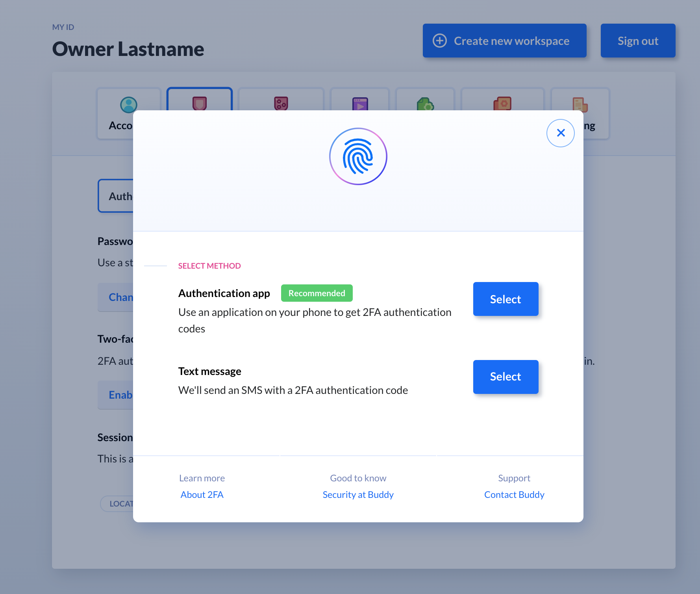Click the Support label

pos(514,478)
